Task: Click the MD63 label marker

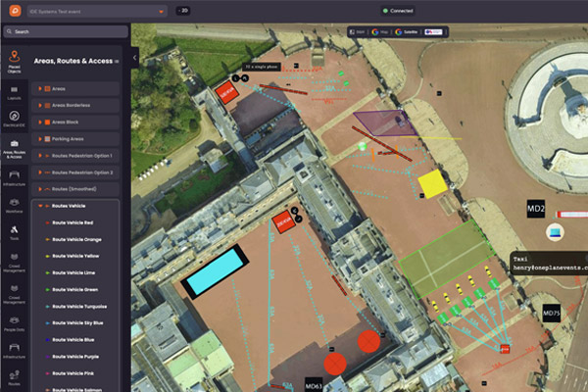Action: (314, 385)
